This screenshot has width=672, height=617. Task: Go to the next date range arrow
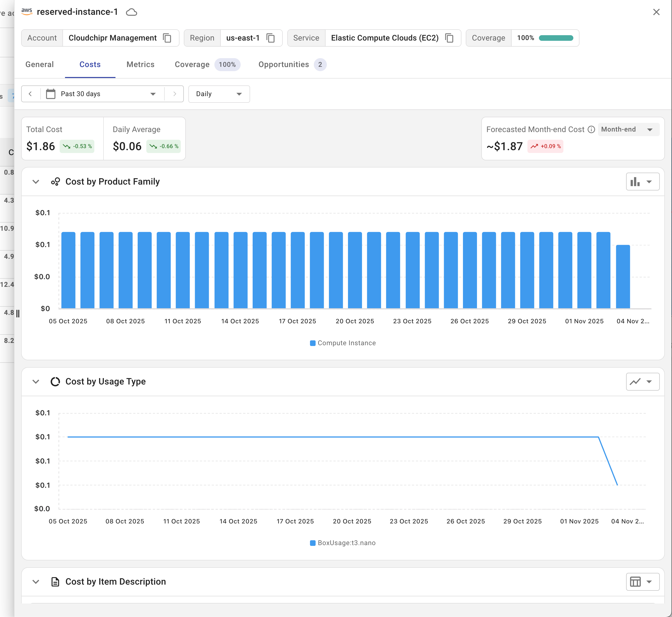point(174,94)
